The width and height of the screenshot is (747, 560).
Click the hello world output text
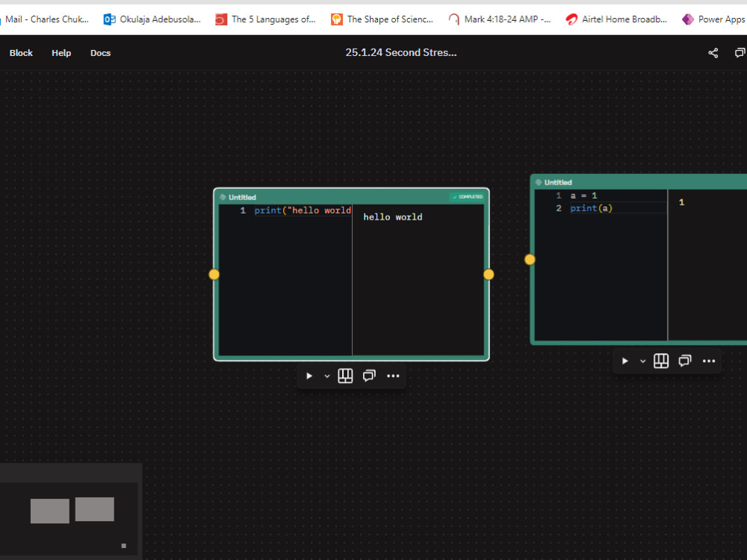[x=393, y=217]
